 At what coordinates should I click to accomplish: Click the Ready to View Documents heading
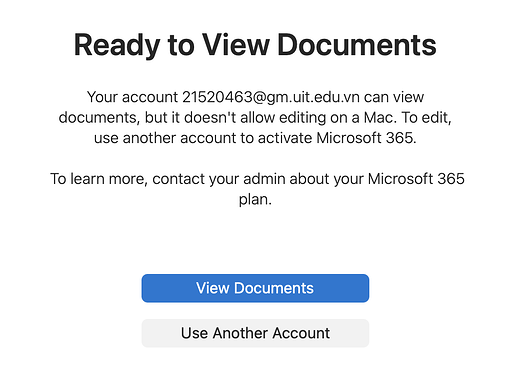(x=255, y=45)
